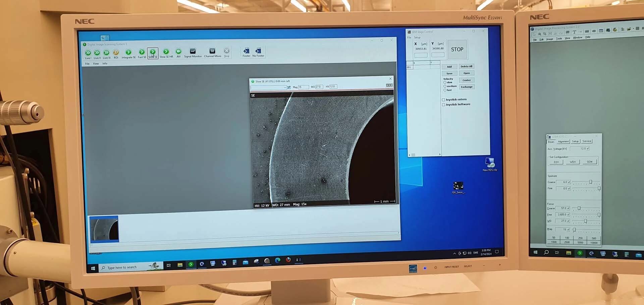Switch to Setup tab in beam panel
Screen dimensions: 644x305
pyautogui.click(x=575, y=141)
